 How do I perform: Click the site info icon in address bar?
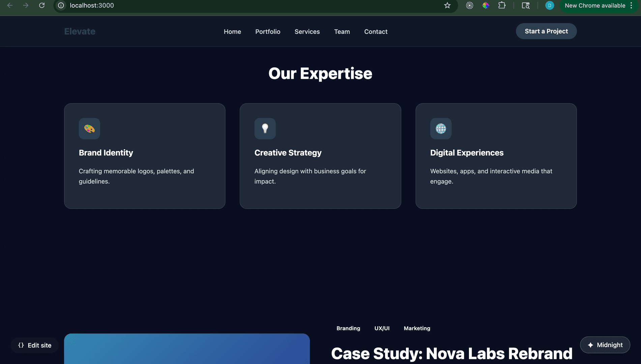pyautogui.click(x=61, y=5)
